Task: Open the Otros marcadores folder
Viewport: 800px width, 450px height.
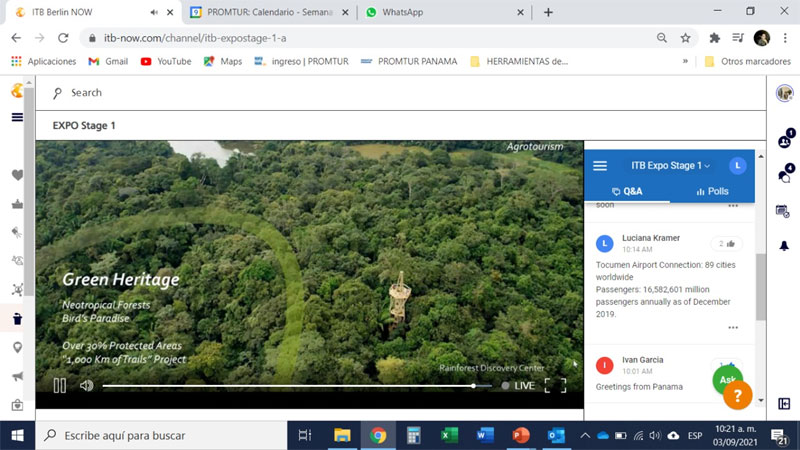Action: [x=748, y=61]
